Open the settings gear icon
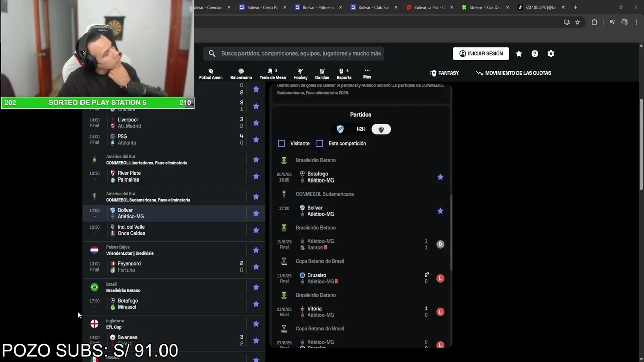 click(551, 54)
